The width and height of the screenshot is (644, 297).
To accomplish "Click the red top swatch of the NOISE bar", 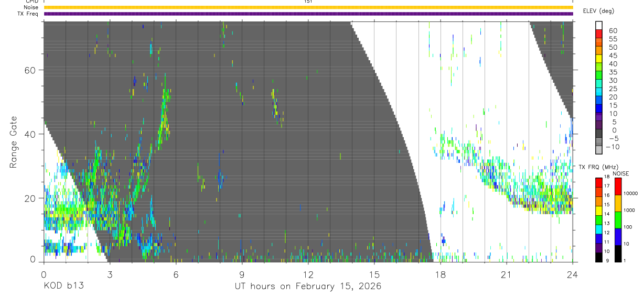I will tap(618, 186).
